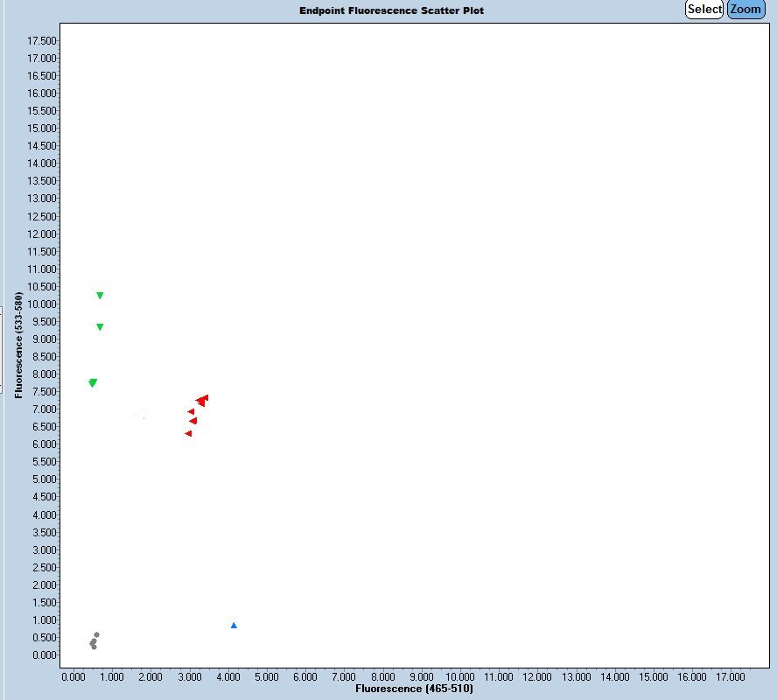The width and height of the screenshot is (777, 700).
Task: Click the green triangle near 9.500
Action: tap(100, 327)
